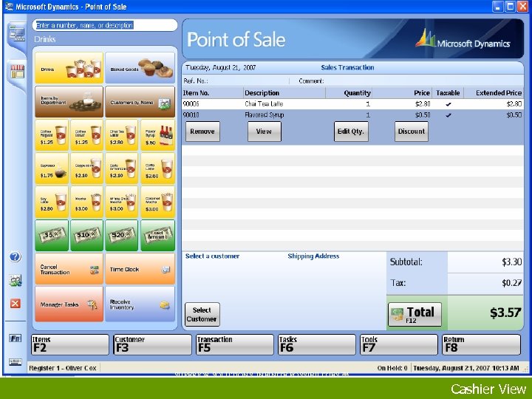
Task: Add Mocha $3.00 item
Action: [x=87, y=202]
